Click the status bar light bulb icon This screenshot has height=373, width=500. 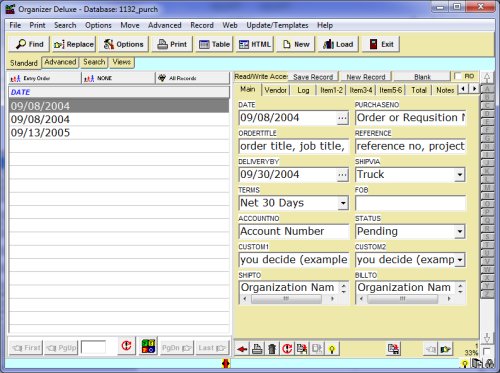pos(465,363)
